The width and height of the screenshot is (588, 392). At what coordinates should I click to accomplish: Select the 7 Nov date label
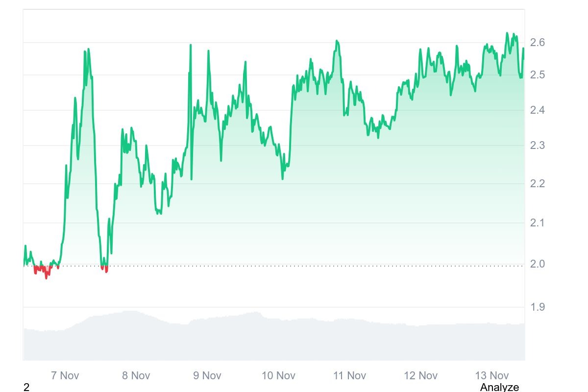(x=65, y=376)
